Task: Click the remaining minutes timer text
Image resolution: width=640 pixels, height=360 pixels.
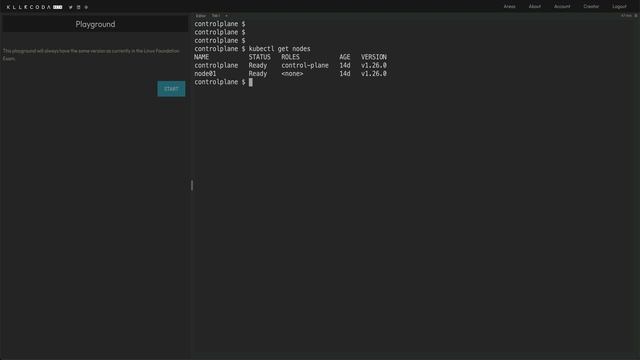Action: point(626,16)
